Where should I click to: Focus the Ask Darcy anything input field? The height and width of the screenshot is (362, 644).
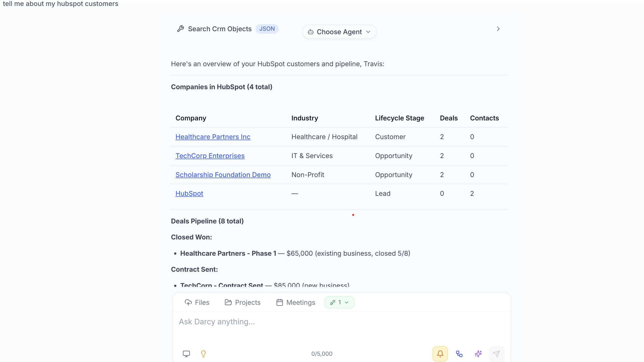point(342,322)
